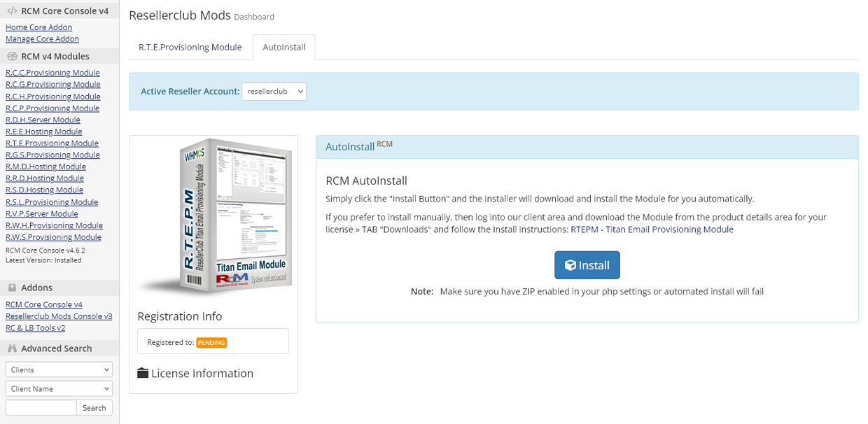Viewport: 868px width, 424px height.
Task: Open R.C.C.Provisioning Module link
Action: 52,73
